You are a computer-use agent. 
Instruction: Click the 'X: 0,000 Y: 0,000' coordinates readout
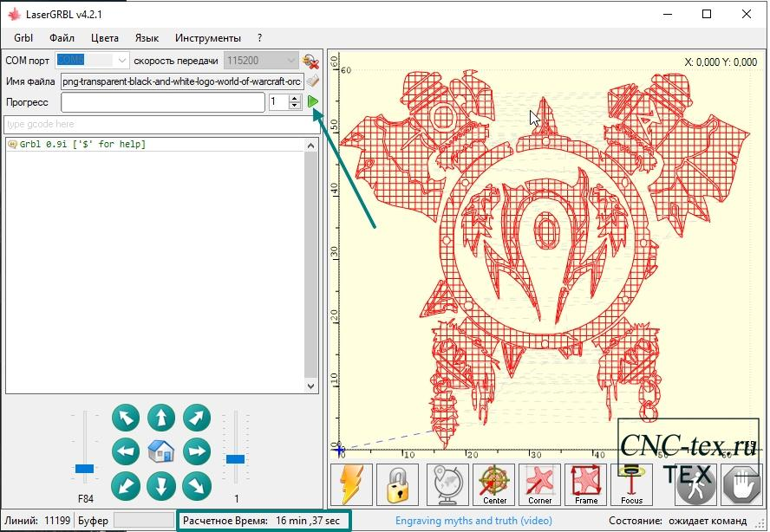click(721, 62)
